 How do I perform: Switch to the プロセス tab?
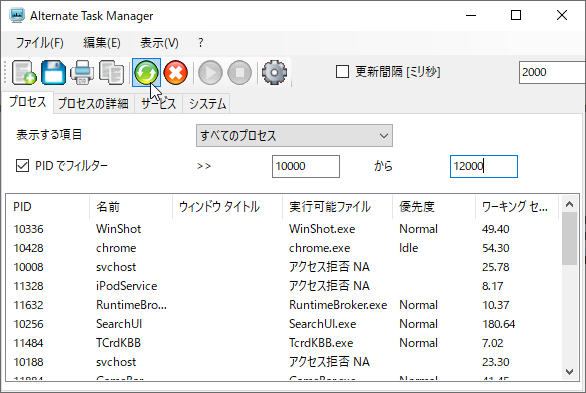click(27, 102)
